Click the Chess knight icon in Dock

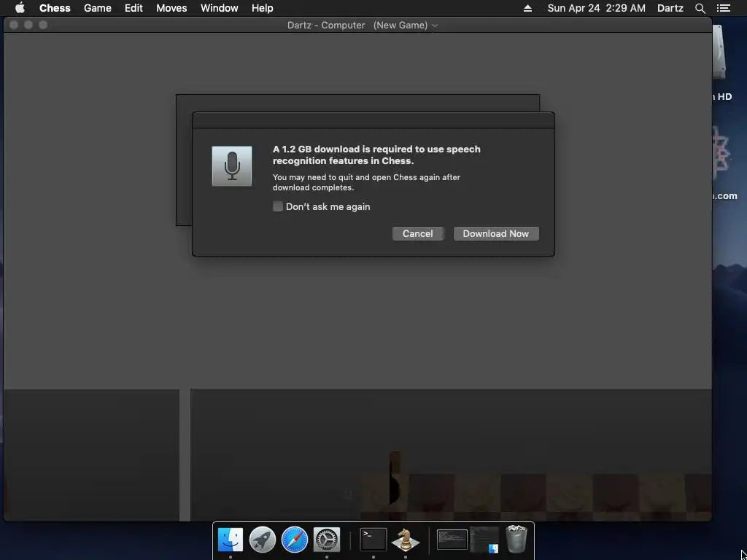click(x=406, y=540)
